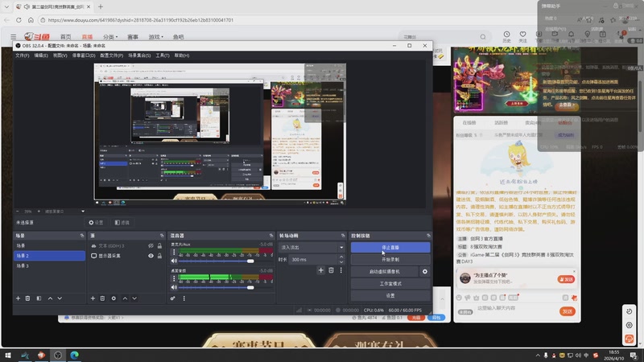The width and height of the screenshot is (644, 362).
Task: Remove the selected source with trash icon
Action: (103, 298)
